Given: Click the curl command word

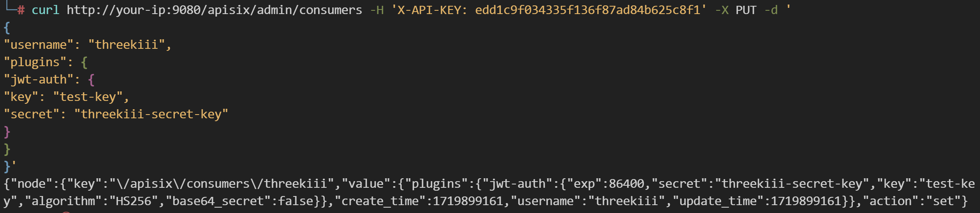Looking at the screenshot, I should pyautogui.click(x=45, y=10).
